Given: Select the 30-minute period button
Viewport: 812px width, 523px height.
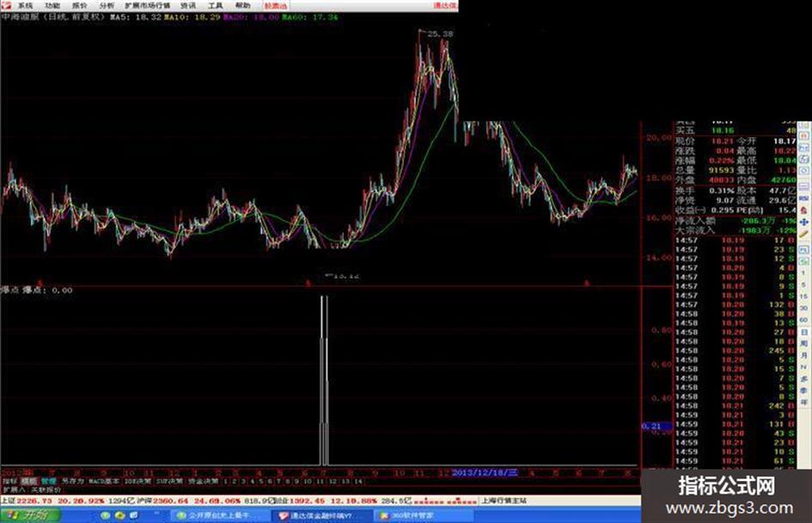Looking at the screenshot, I should pos(803,307).
